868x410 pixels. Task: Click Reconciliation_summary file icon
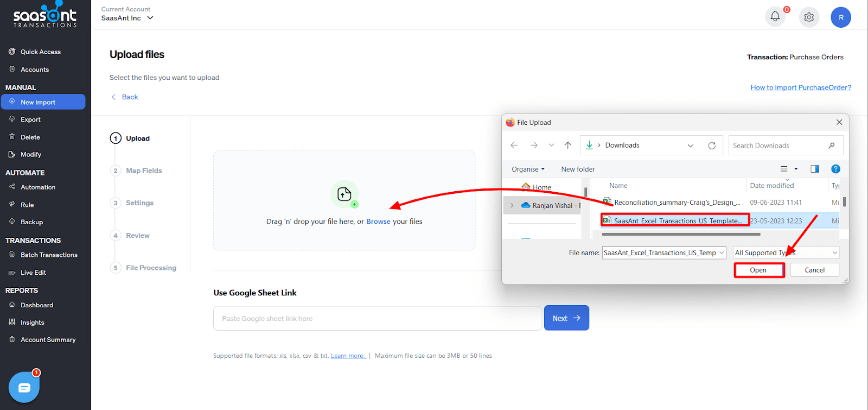(608, 202)
